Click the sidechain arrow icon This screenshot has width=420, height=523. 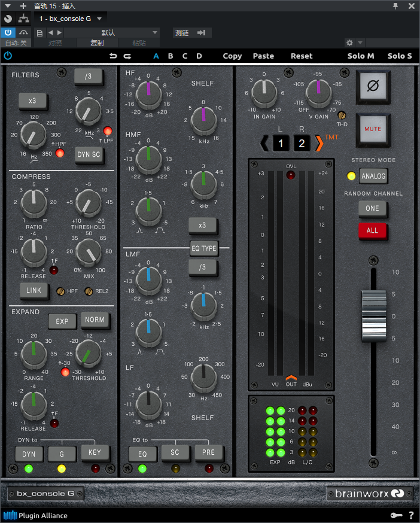coord(201,33)
